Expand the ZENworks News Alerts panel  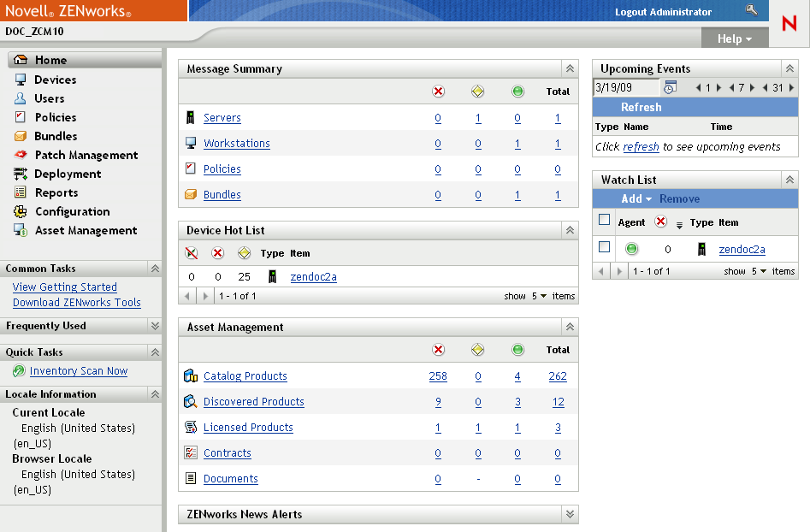click(x=570, y=514)
